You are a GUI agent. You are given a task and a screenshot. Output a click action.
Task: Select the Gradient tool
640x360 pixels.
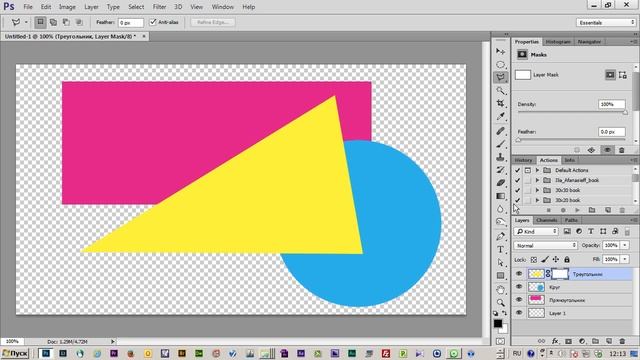click(x=500, y=196)
